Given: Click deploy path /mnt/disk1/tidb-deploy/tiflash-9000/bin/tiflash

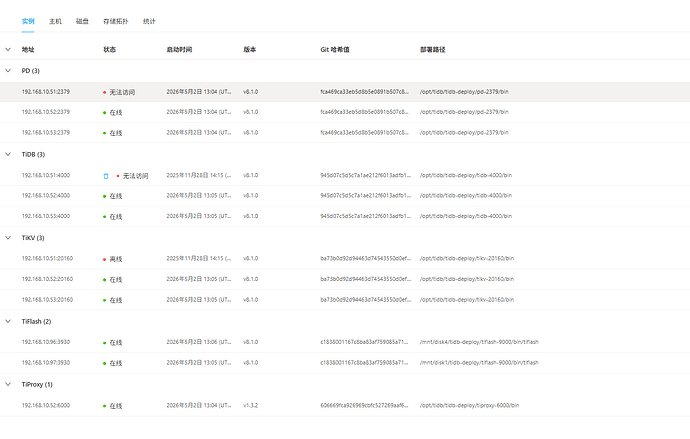Looking at the screenshot, I should (479, 362).
